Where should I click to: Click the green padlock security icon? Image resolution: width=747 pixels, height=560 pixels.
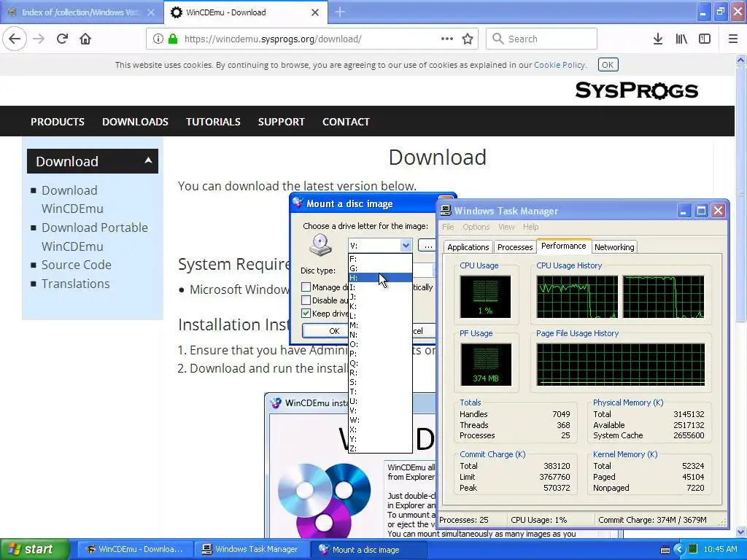(173, 39)
